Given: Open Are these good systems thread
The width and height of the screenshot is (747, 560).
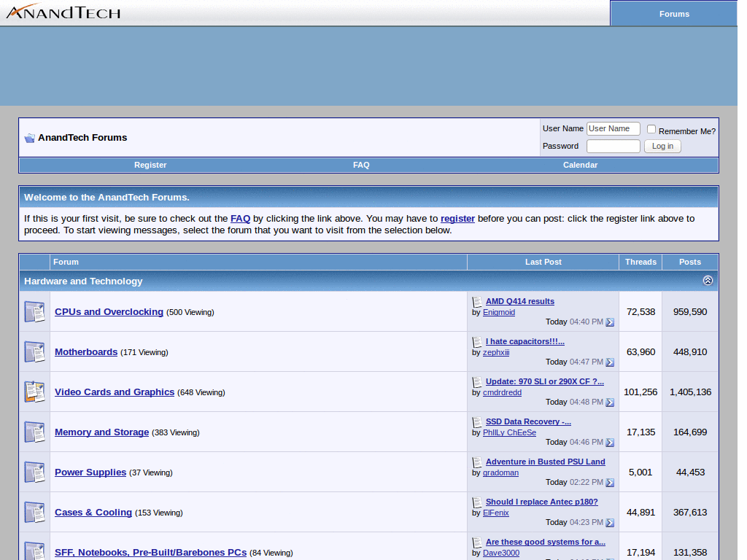Looking at the screenshot, I should click(x=546, y=542).
